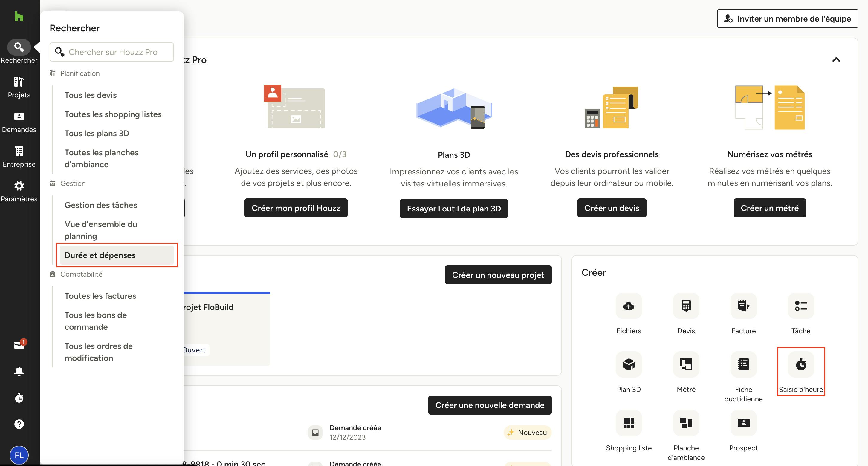Image resolution: width=868 pixels, height=466 pixels.
Task: Open the help question mark icon
Action: pyautogui.click(x=19, y=424)
